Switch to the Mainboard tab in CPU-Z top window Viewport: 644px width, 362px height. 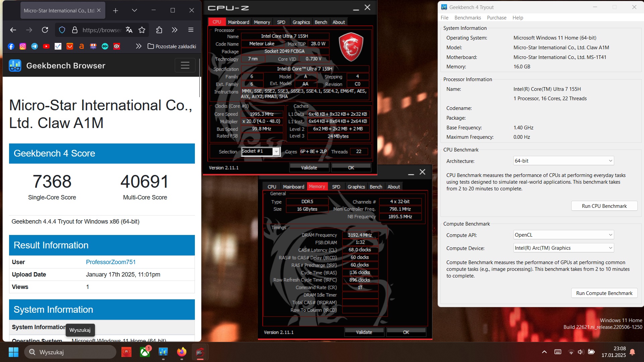[x=238, y=22]
